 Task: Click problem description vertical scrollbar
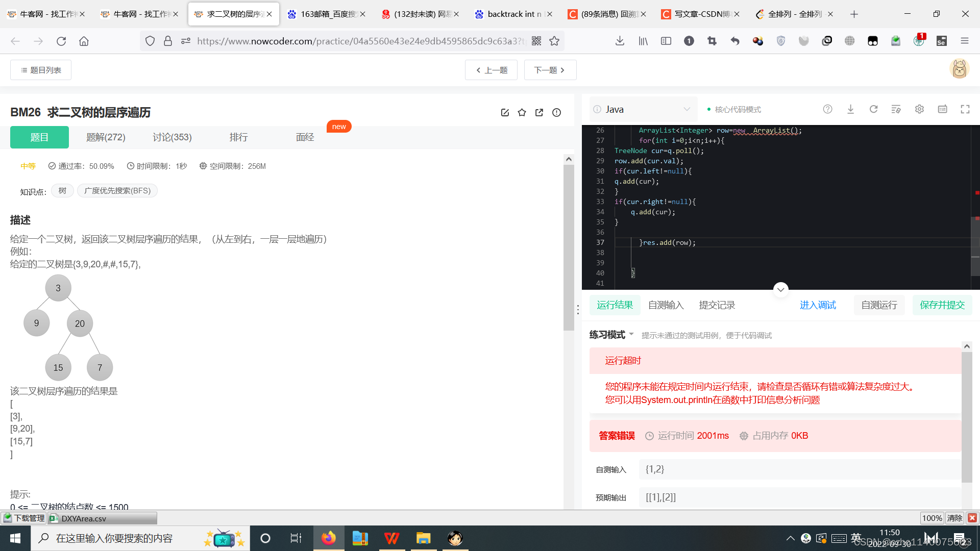(x=569, y=247)
